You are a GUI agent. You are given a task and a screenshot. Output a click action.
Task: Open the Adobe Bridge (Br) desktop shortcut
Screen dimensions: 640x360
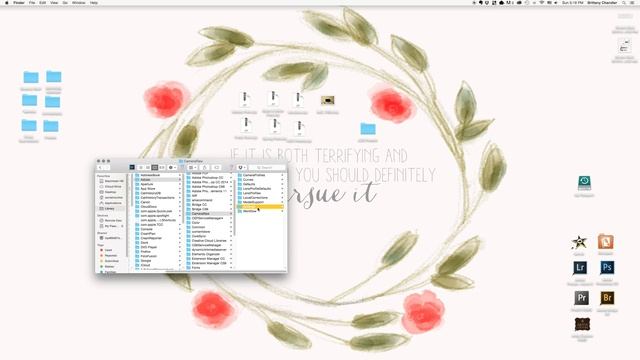pyautogui.click(x=607, y=298)
